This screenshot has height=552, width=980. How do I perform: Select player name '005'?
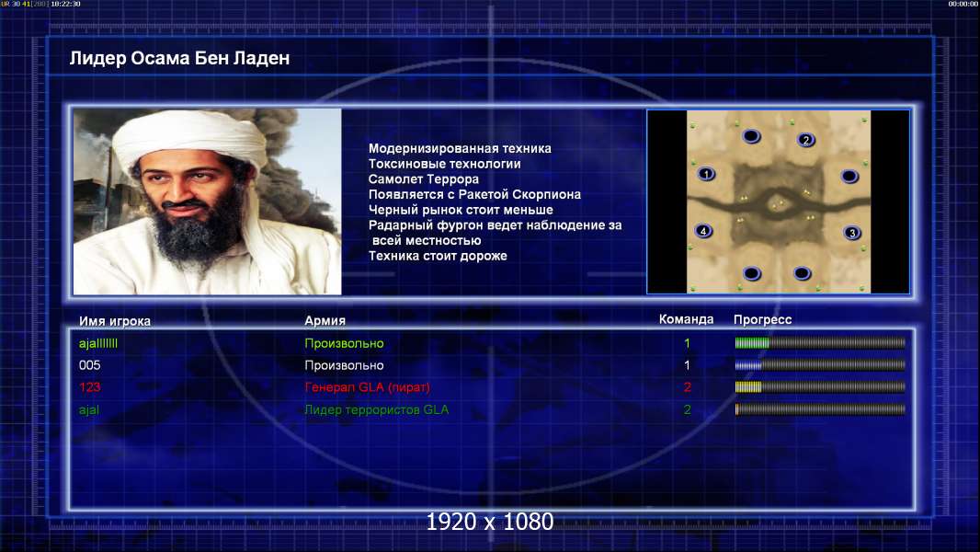pyautogui.click(x=89, y=365)
